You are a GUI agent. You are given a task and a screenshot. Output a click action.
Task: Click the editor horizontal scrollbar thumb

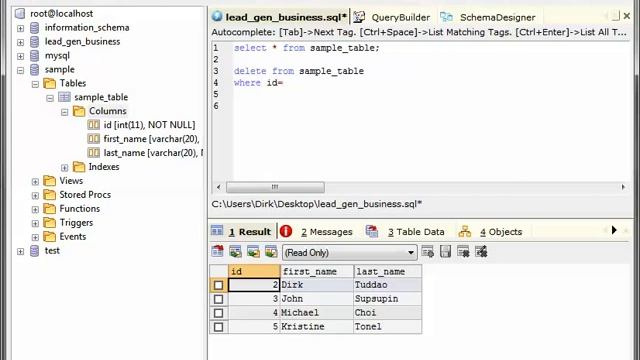click(275, 187)
